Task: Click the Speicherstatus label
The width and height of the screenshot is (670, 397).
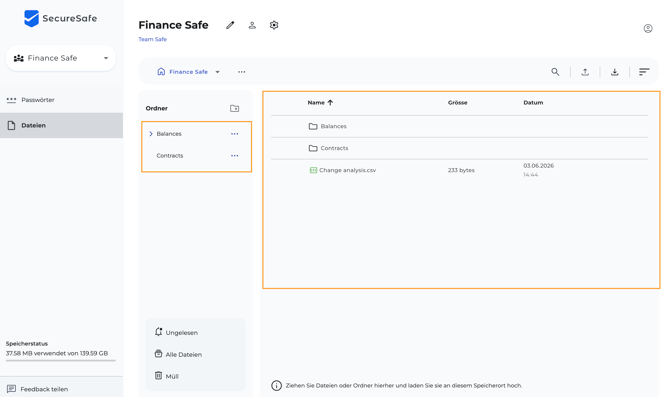Action: (27, 344)
